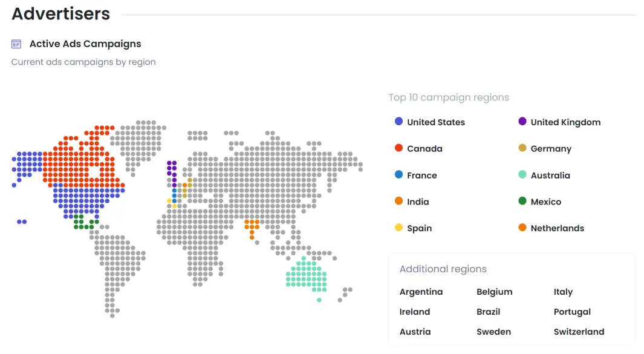This screenshot has width=644, height=354.
Task: Select the Germany legend label
Action: click(551, 149)
